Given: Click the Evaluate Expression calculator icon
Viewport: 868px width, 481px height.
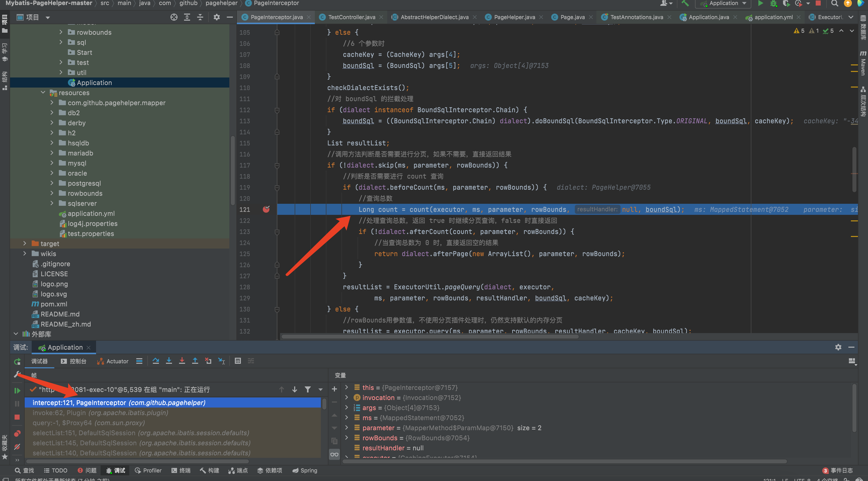Looking at the screenshot, I should [238, 361].
